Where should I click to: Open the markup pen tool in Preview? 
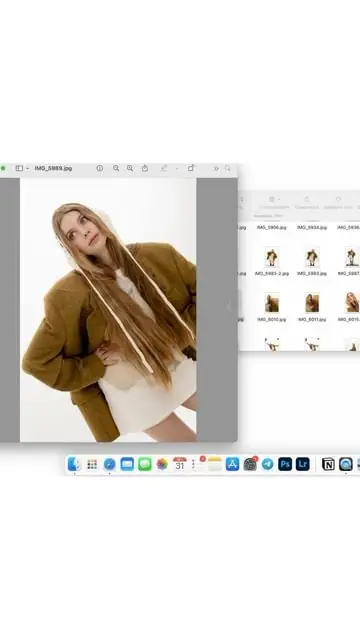click(164, 168)
